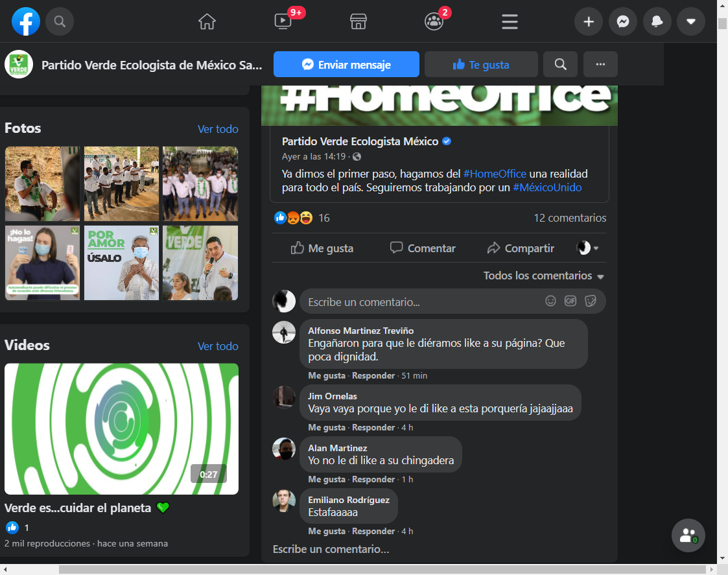Open Alfonso Martinez Treviño's profile
This screenshot has height=575, width=728.
pyautogui.click(x=360, y=331)
